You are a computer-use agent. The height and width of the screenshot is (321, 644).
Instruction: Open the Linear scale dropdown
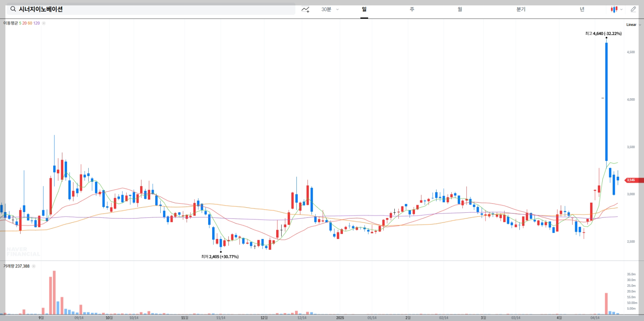634,24
